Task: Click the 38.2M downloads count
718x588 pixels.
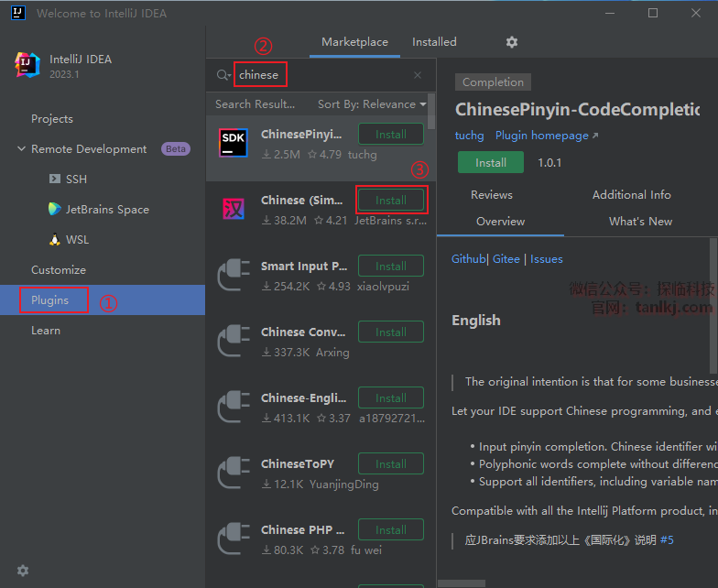Action: tap(289, 221)
